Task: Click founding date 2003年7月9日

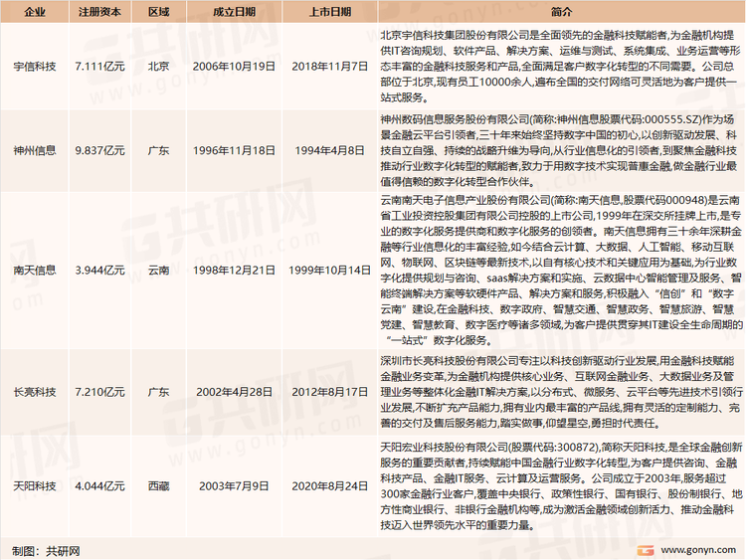Action: [234, 486]
